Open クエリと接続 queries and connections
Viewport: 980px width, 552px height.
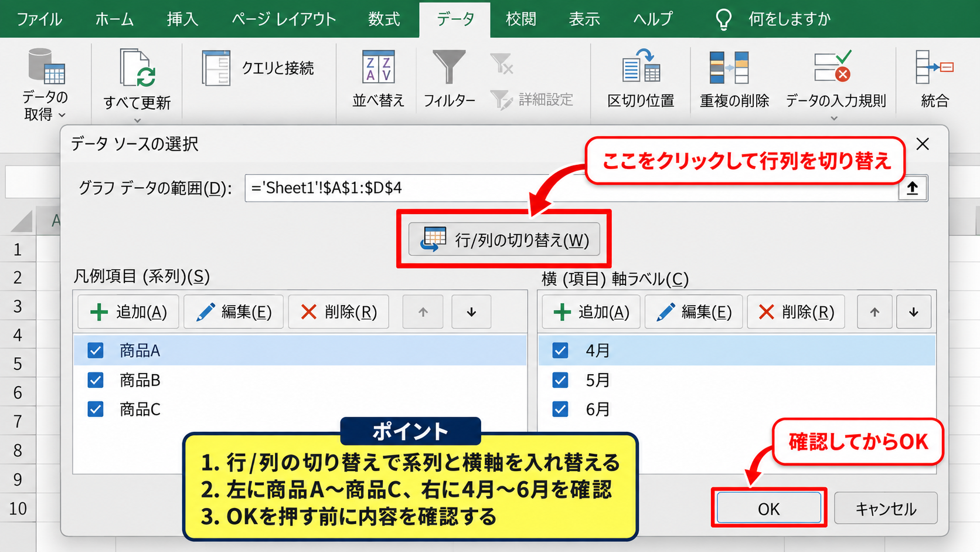[258, 68]
